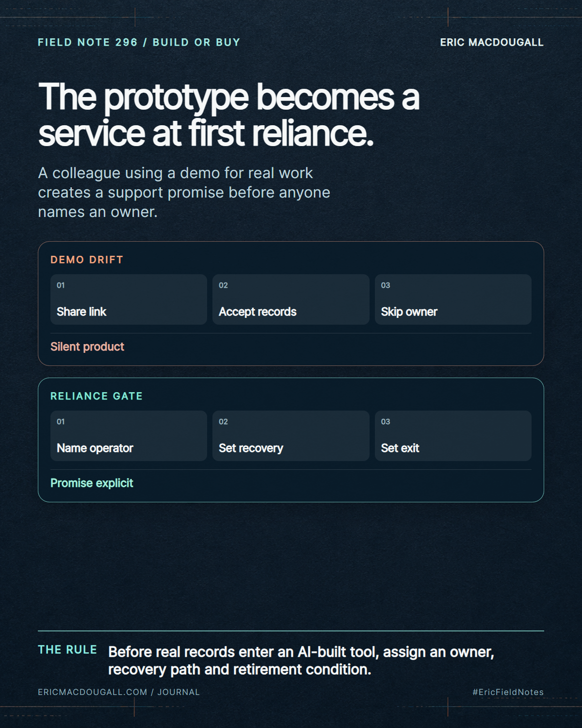Click the '03' number in Demo Drift
This screenshot has height=728, width=582.
click(x=386, y=285)
